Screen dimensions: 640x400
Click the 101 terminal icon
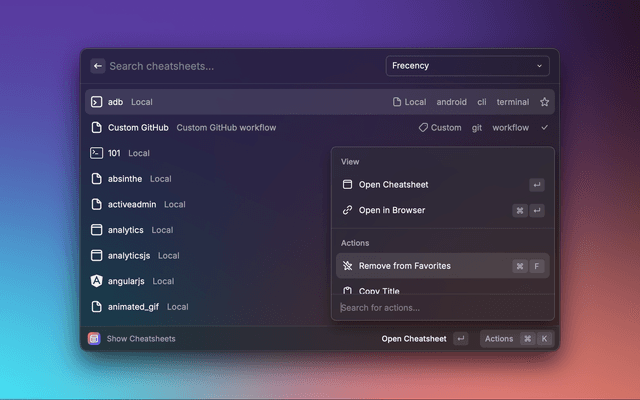[x=97, y=153]
